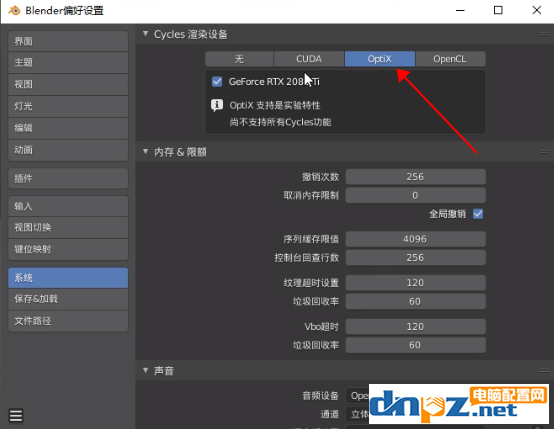Open the 保存&加载 preferences section
554x429 pixels.
pos(68,299)
